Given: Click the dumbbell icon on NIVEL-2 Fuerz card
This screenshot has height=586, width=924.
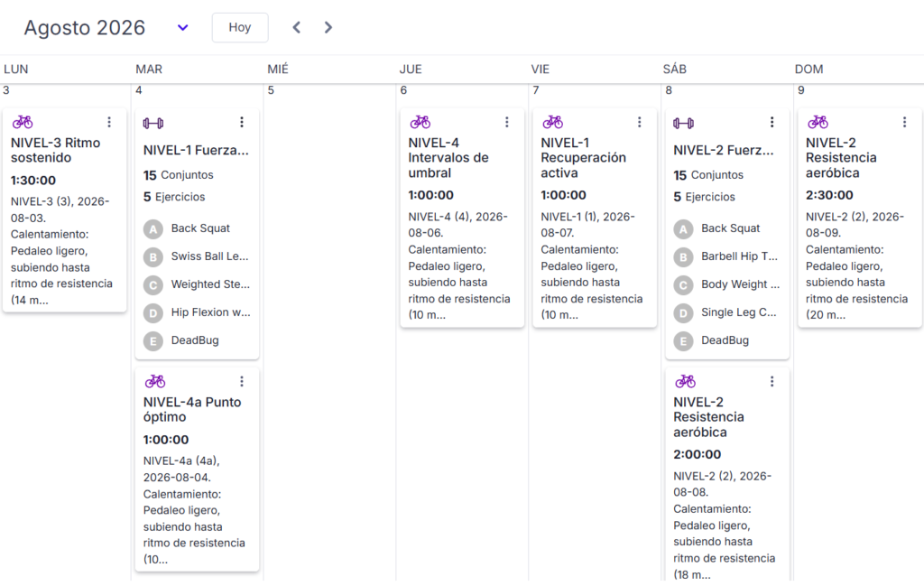Looking at the screenshot, I should (684, 123).
